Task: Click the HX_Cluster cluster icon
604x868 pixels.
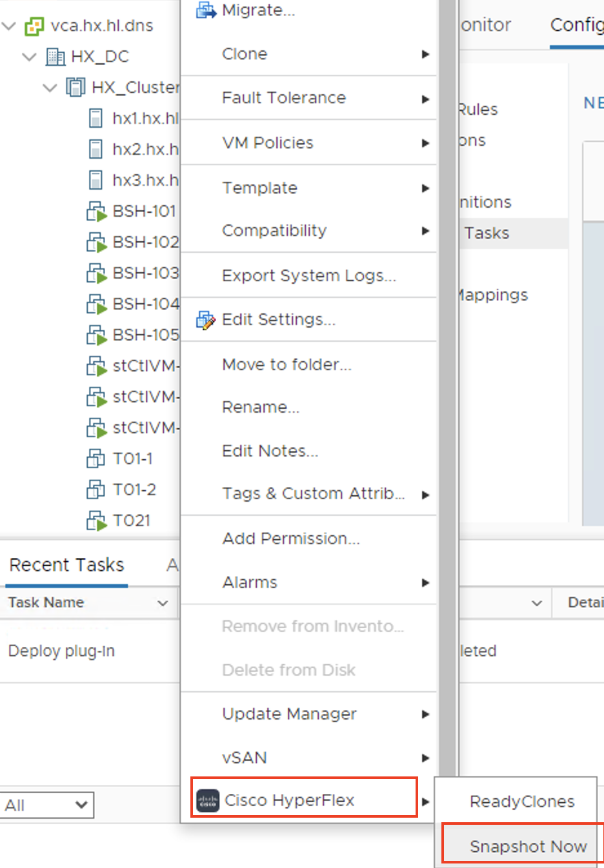Action: point(75,87)
